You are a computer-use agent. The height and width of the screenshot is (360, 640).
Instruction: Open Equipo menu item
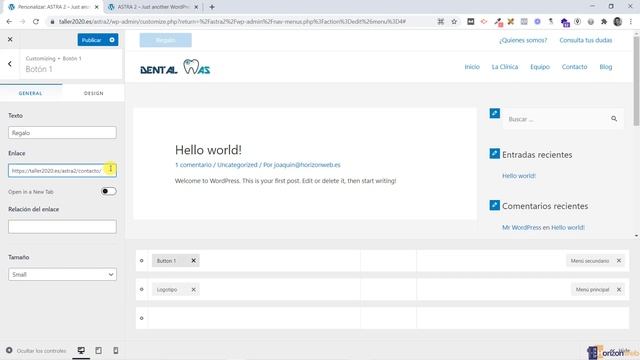(x=540, y=67)
